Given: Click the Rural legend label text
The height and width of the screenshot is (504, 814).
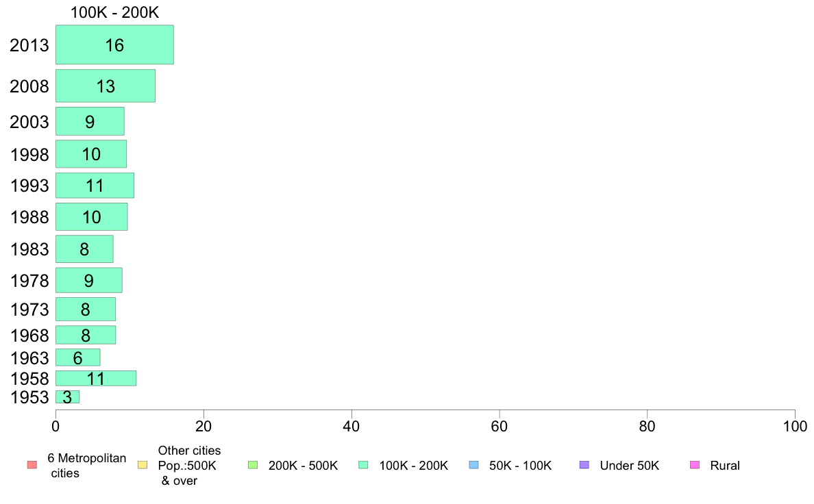Looking at the screenshot, I should (x=725, y=466).
